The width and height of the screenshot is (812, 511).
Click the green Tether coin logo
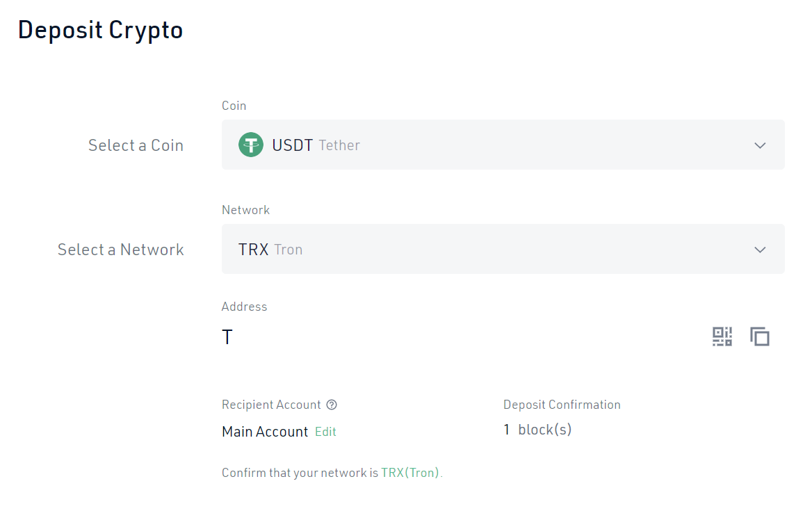pos(251,145)
